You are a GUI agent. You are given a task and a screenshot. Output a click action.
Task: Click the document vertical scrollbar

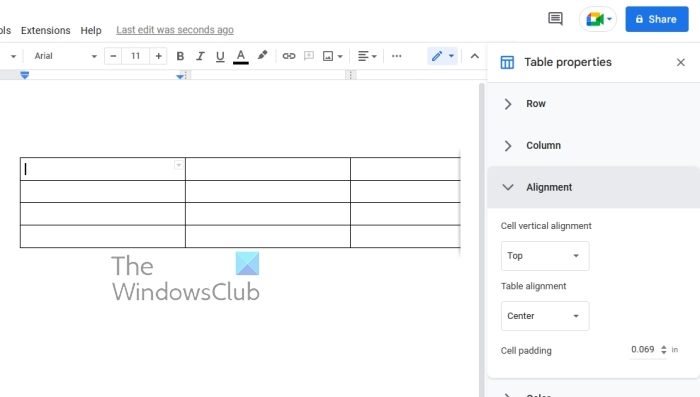(482, 239)
